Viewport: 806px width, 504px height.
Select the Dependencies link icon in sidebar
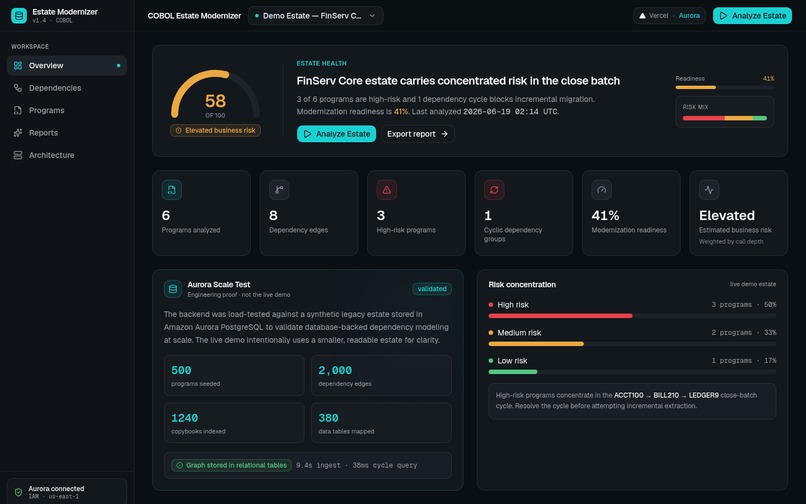[18, 88]
